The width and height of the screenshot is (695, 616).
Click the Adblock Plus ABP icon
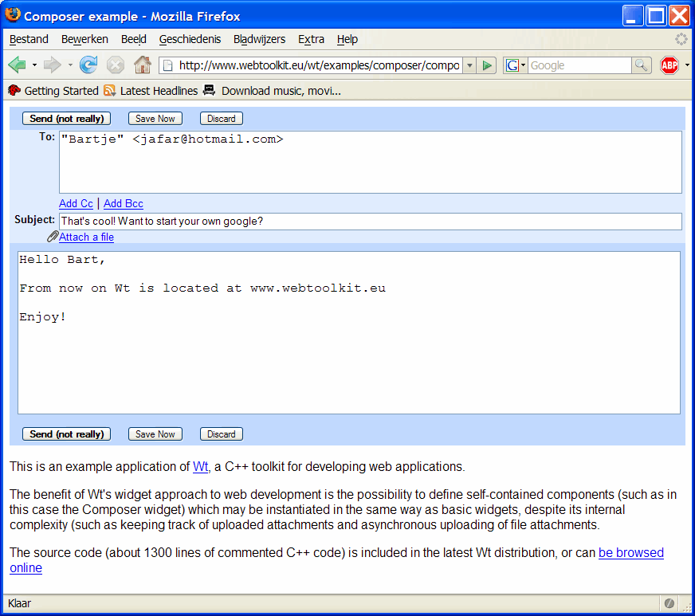click(669, 65)
